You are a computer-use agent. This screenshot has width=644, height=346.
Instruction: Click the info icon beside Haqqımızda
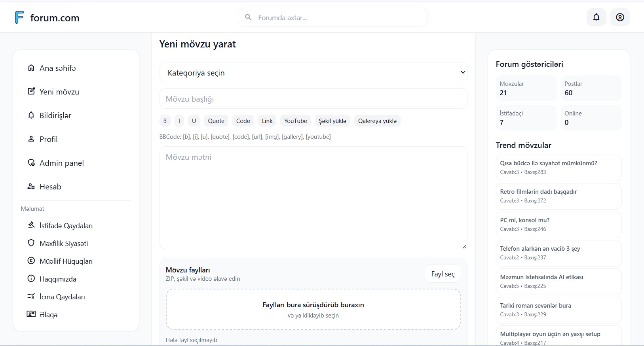31,279
